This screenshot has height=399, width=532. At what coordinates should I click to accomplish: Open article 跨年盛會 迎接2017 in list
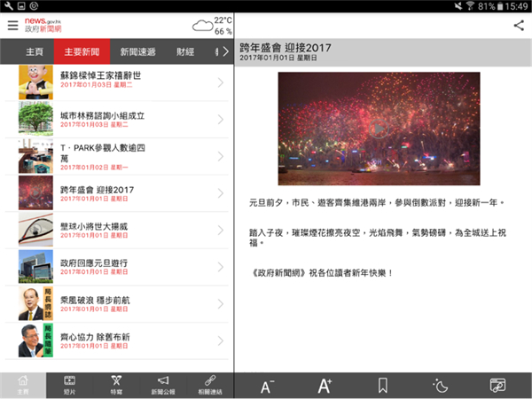click(x=117, y=193)
